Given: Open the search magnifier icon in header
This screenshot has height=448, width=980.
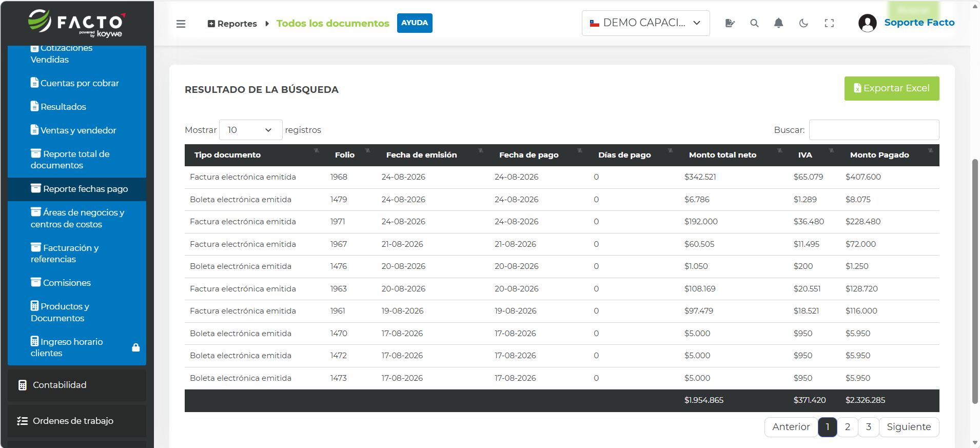Looking at the screenshot, I should [754, 23].
